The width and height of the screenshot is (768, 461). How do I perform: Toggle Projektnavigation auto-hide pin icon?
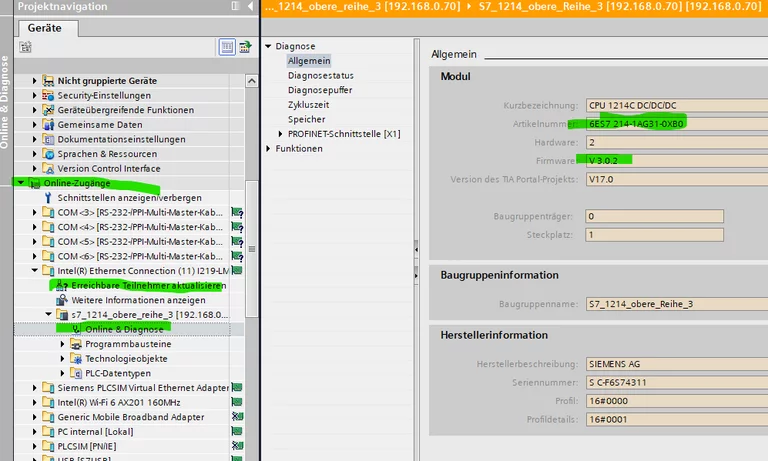pyautogui.click(x=236, y=6)
